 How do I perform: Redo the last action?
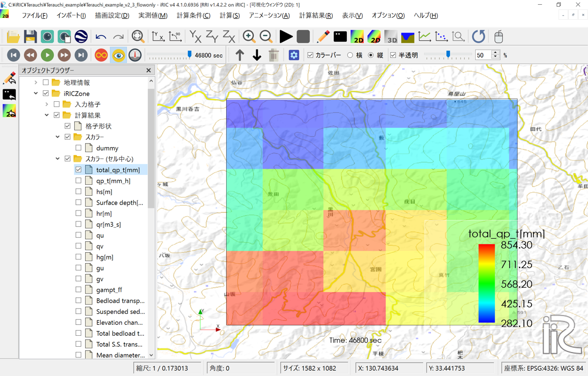[118, 37]
